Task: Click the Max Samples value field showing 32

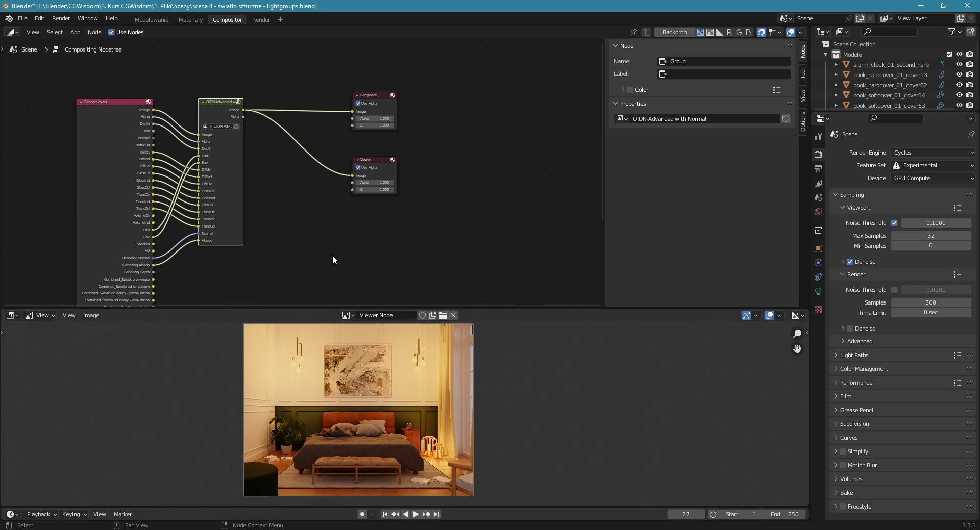Action: 930,235
